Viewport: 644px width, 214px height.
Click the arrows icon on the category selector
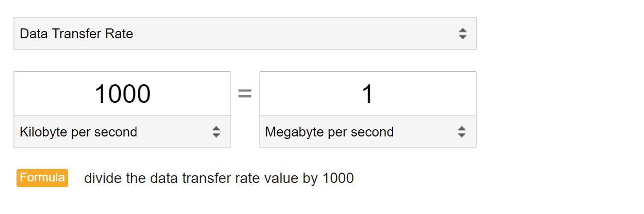pos(462,34)
